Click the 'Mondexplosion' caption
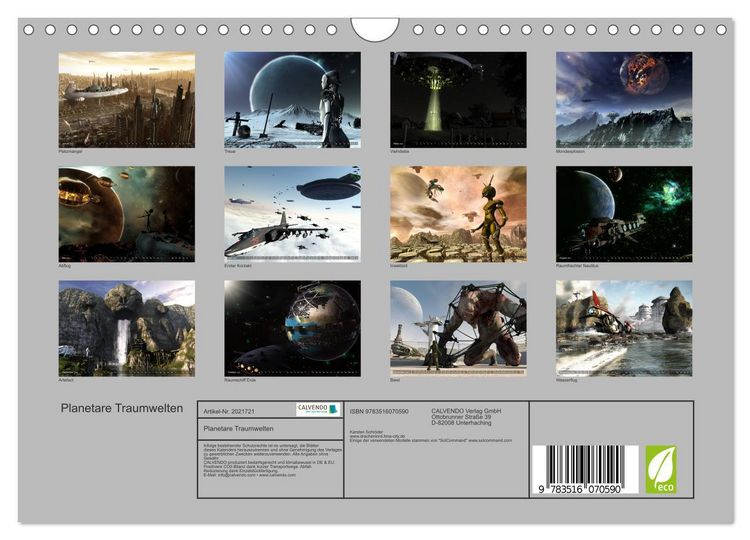 570,151
